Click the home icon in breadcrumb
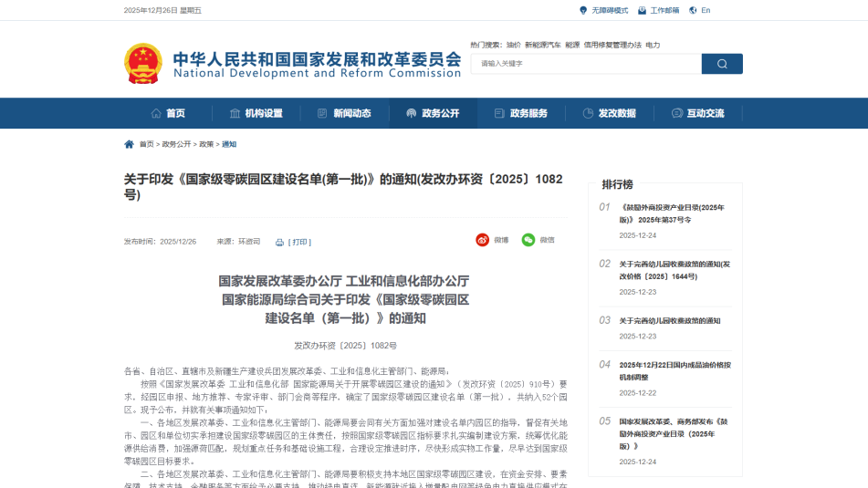 [x=129, y=144]
